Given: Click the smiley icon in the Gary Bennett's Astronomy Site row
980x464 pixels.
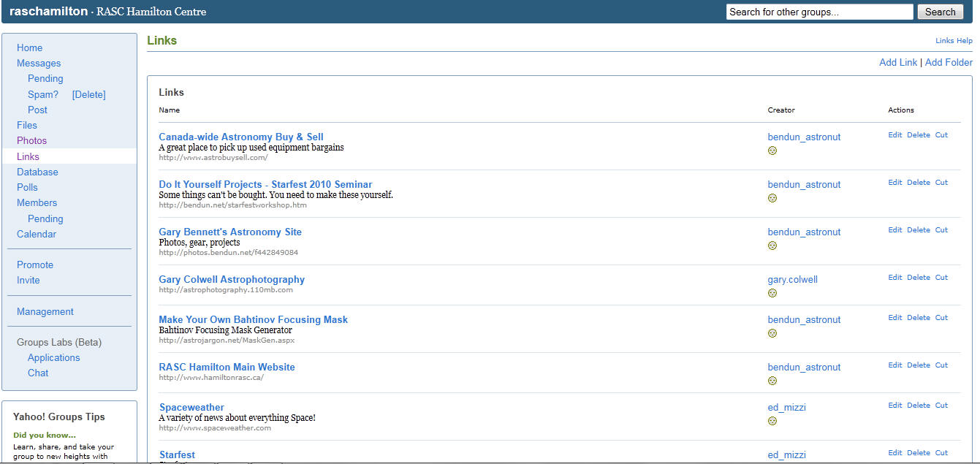Looking at the screenshot, I should tap(772, 246).
